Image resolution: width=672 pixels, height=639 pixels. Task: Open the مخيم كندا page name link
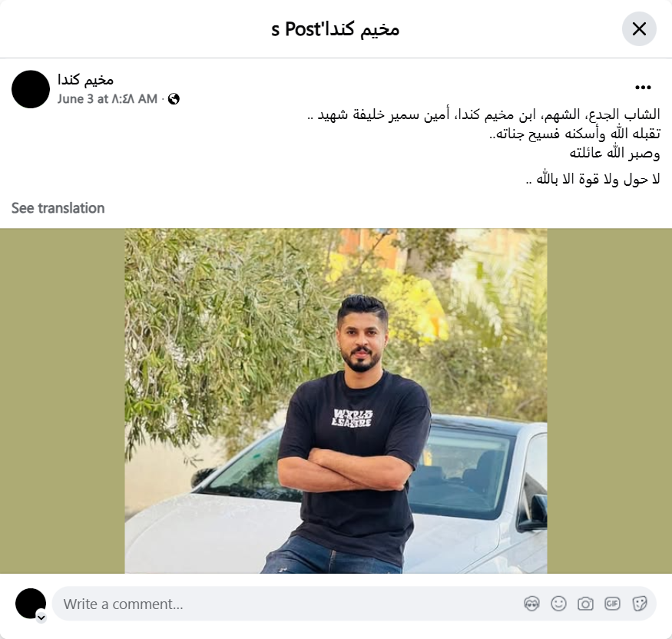[85, 80]
